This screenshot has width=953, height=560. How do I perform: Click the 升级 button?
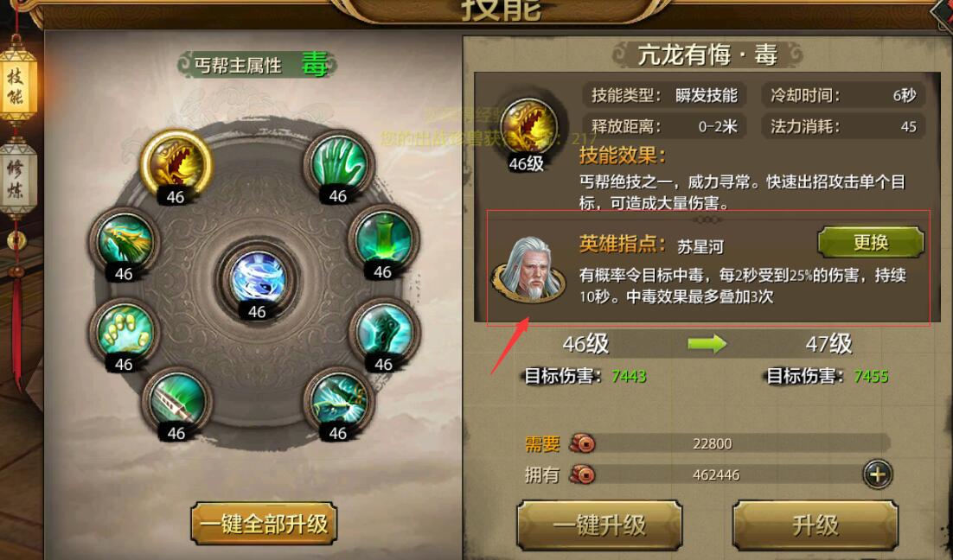[x=815, y=525]
